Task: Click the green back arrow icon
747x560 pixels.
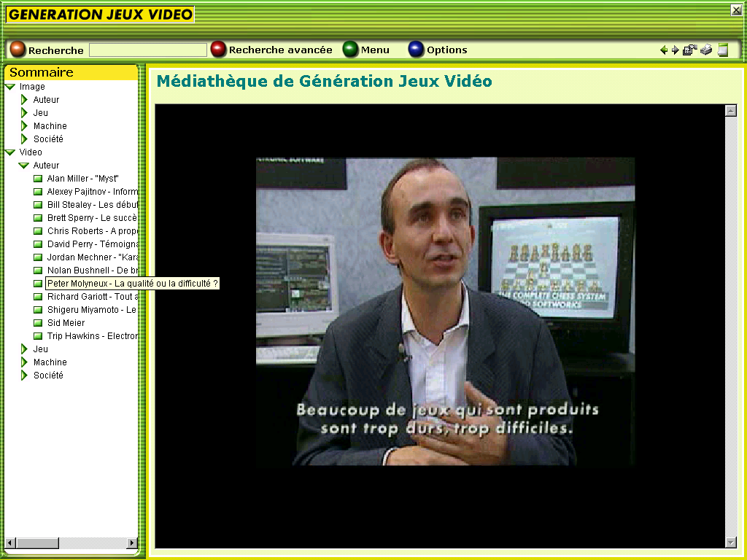Action: (x=663, y=50)
